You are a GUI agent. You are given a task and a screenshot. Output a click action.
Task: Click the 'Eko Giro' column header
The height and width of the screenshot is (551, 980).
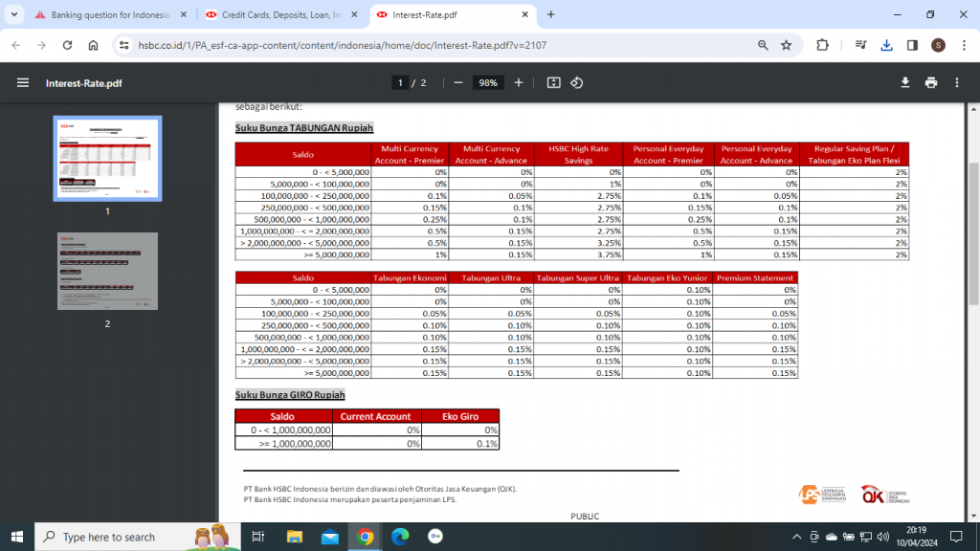click(x=460, y=416)
